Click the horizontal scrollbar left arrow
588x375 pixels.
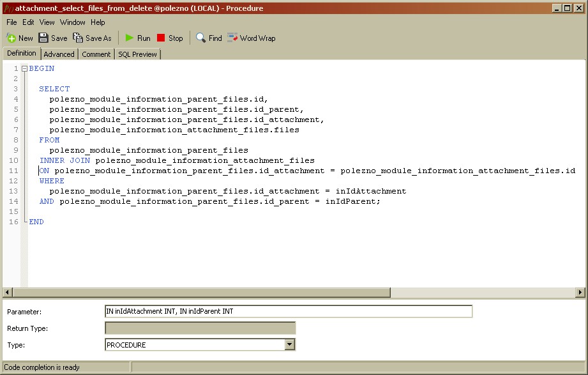[x=8, y=292]
